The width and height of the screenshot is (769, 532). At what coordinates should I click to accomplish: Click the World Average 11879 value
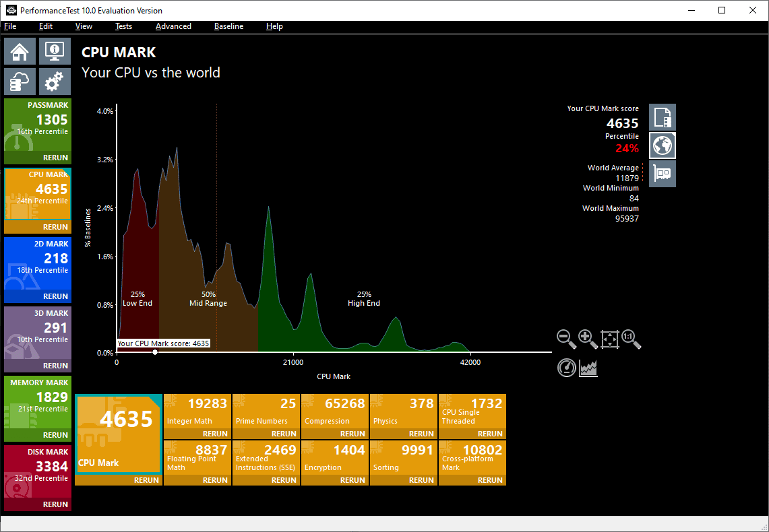click(627, 178)
